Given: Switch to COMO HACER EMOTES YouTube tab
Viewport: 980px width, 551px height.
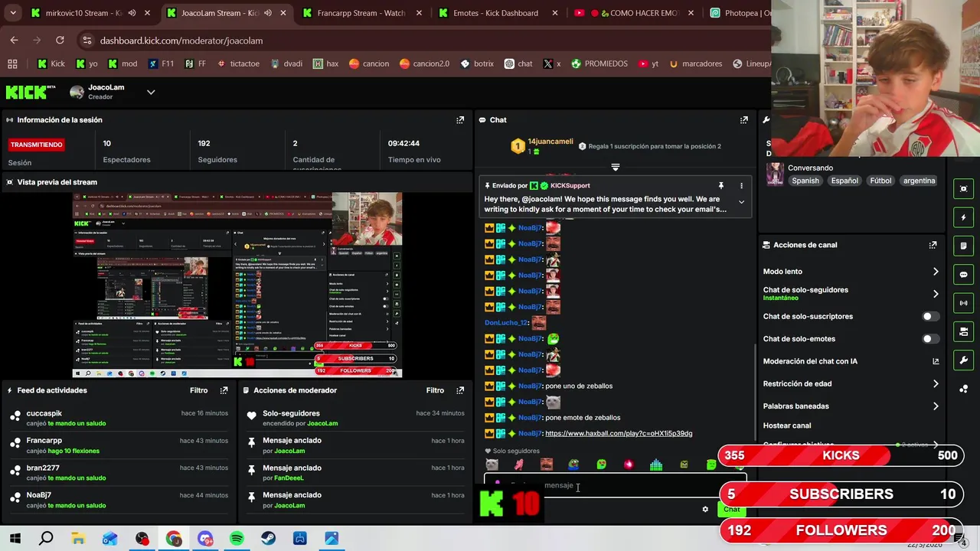Looking at the screenshot, I should point(634,13).
